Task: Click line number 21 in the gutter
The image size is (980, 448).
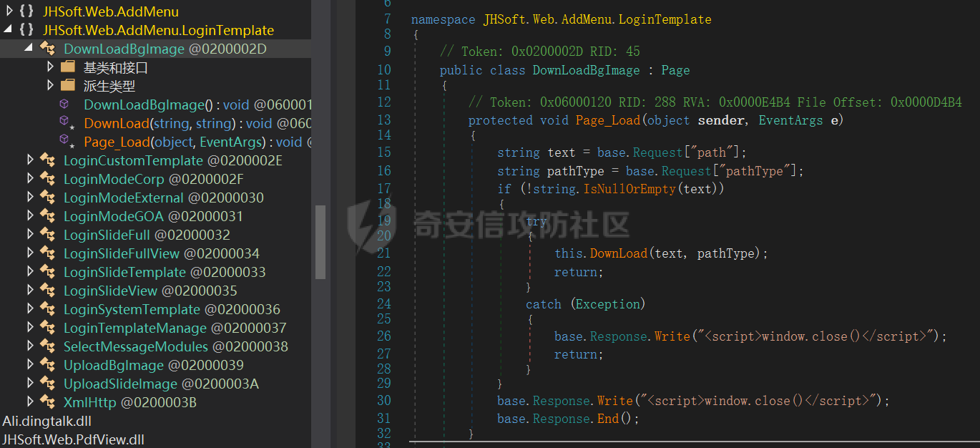Action: tap(383, 253)
